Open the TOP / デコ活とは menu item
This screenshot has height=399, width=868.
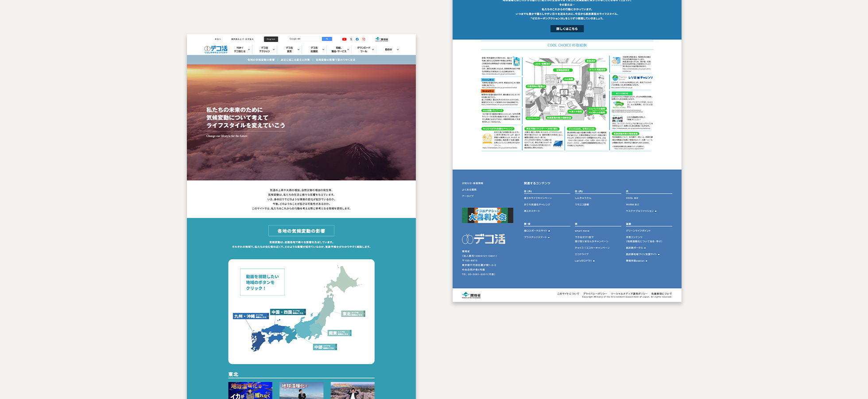(x=240, y=50)
